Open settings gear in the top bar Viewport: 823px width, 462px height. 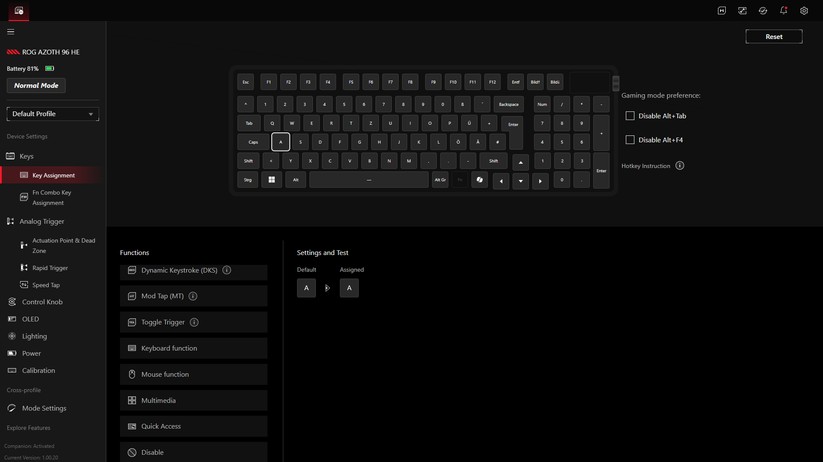pyautogui.click(x=804, y=11)
